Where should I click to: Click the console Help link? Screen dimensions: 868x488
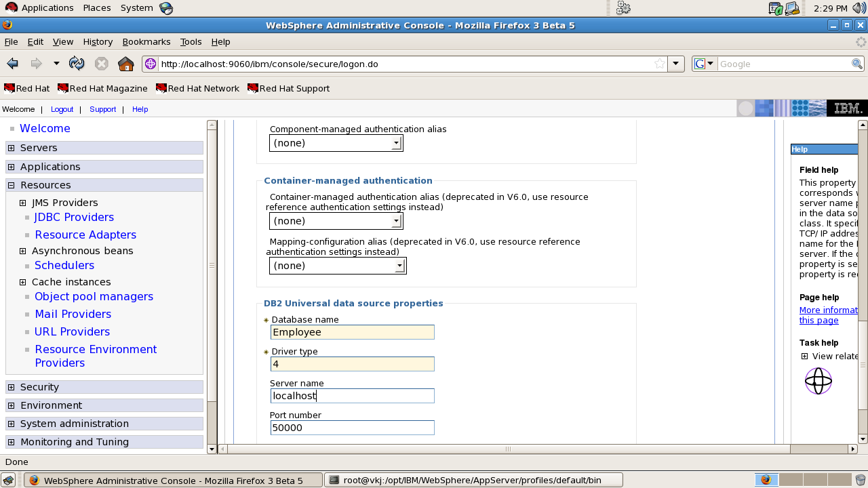(140, 109)
